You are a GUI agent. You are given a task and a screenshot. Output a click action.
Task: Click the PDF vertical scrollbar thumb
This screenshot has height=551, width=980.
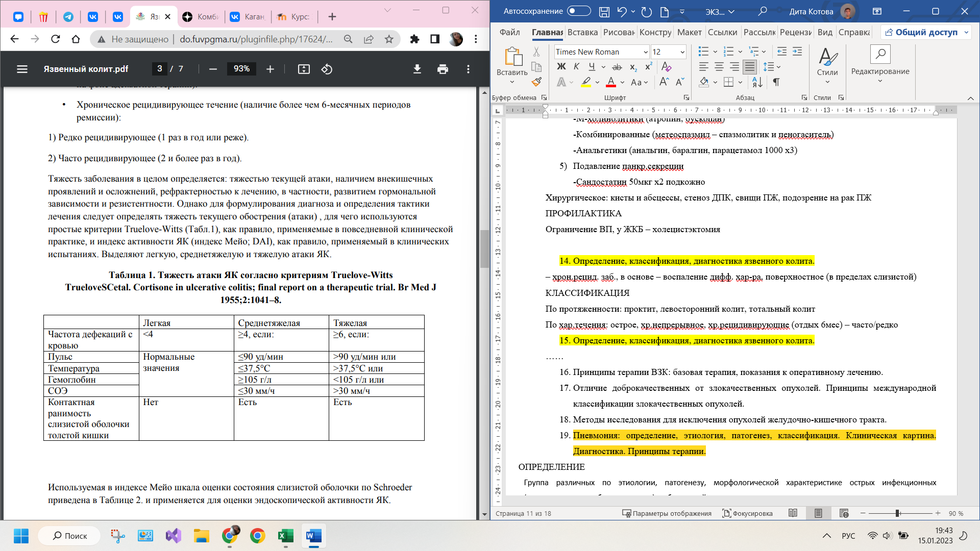(484, 249)
